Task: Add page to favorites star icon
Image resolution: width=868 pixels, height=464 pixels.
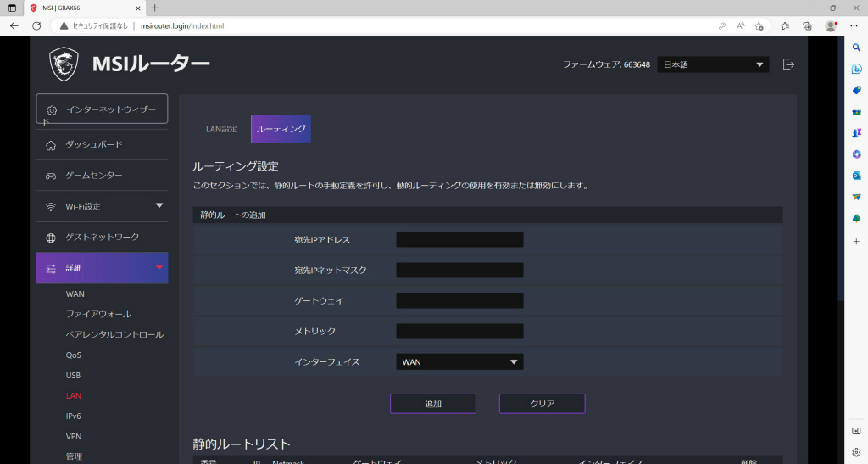Action: coord(759,26)
